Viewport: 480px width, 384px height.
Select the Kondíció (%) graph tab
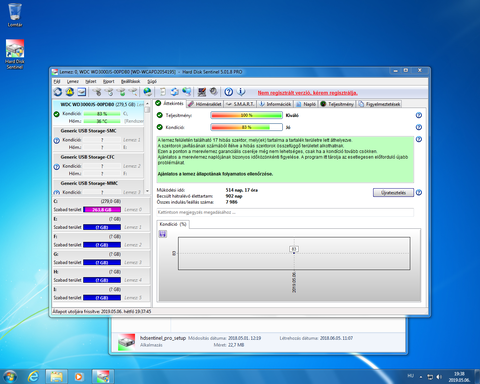173,224
